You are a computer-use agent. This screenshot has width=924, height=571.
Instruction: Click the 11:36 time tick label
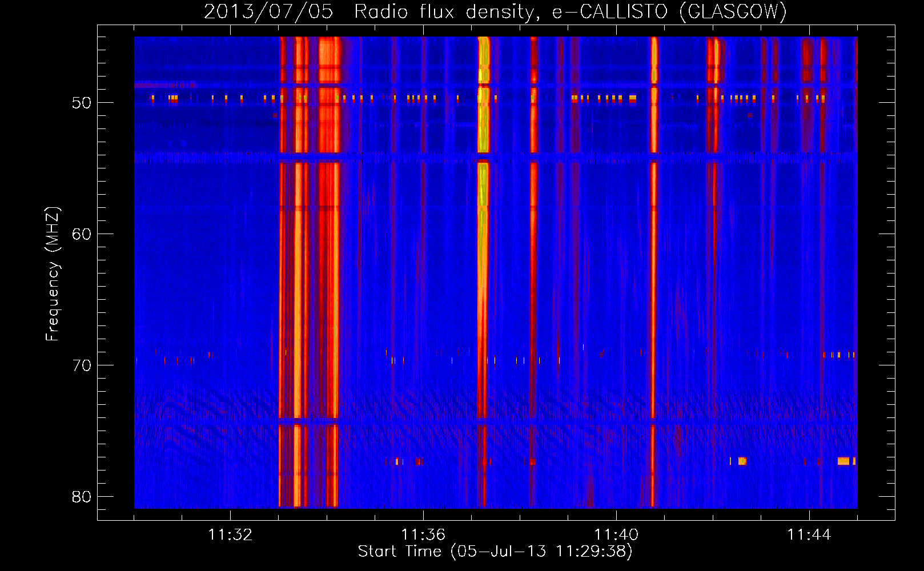(423, 535)
